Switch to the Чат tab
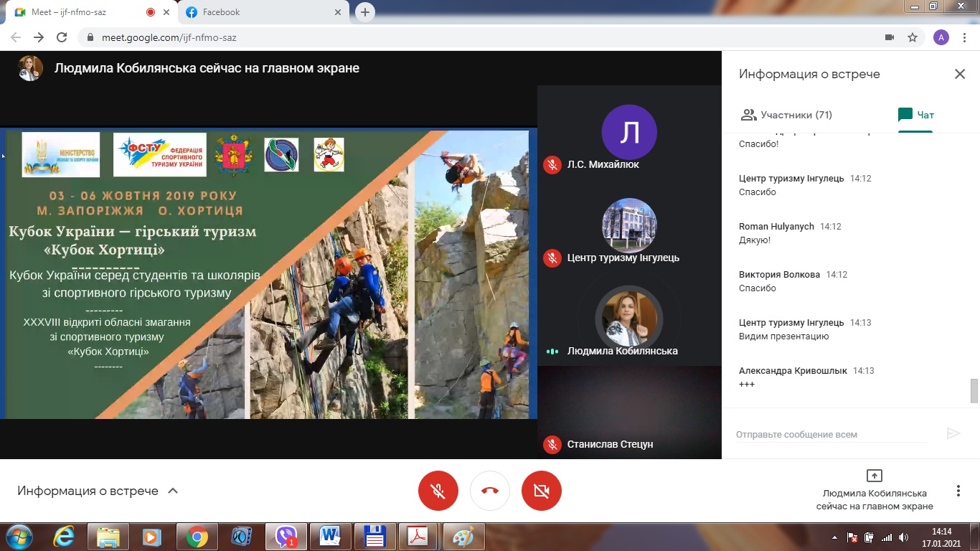Screen dimensions: 980x551 (x=915, y=115)
